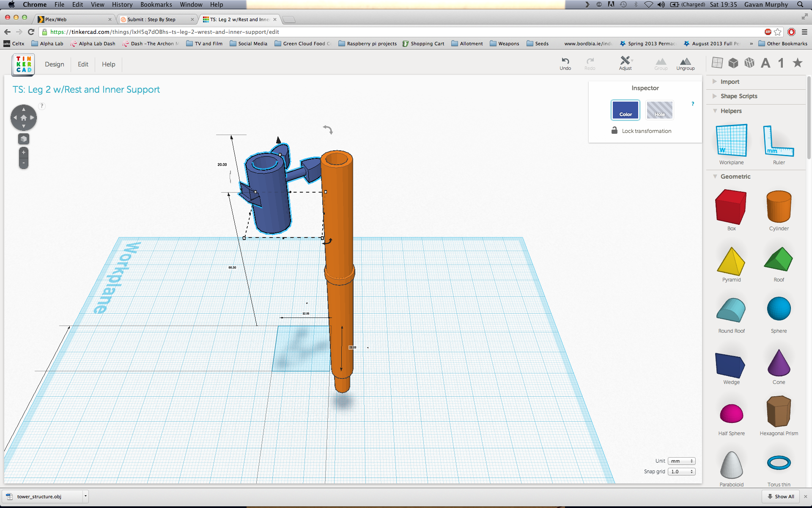Click the Ungroup tool in toolbar
Screen dimensions: 812x508
coord(686,63)
